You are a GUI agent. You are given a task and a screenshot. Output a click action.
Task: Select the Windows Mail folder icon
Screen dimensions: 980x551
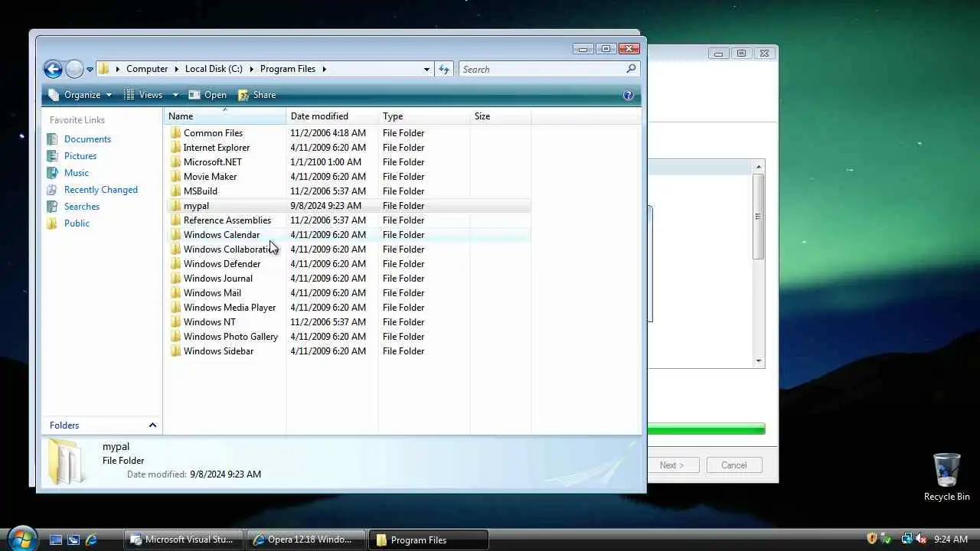[x=175, y=293]
